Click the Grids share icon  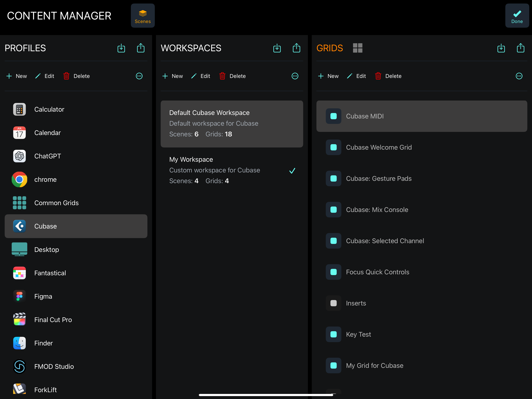[521, 48]
